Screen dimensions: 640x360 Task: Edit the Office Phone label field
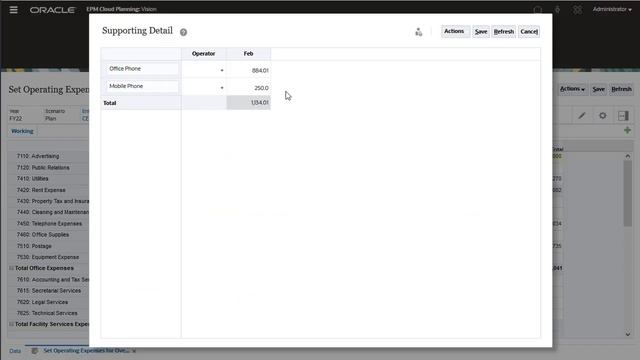(141, 69)
